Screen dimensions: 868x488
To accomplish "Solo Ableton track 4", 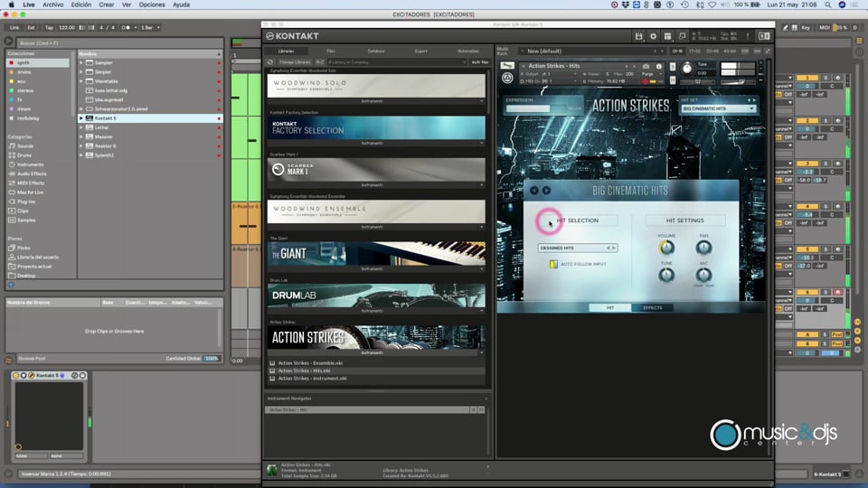I will click(826, 206).
